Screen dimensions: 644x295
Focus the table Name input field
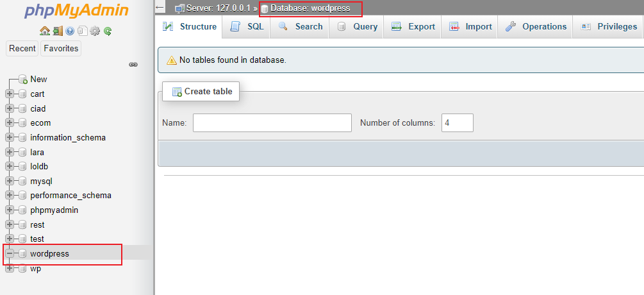pyautogui.click(x=272, y=123)
